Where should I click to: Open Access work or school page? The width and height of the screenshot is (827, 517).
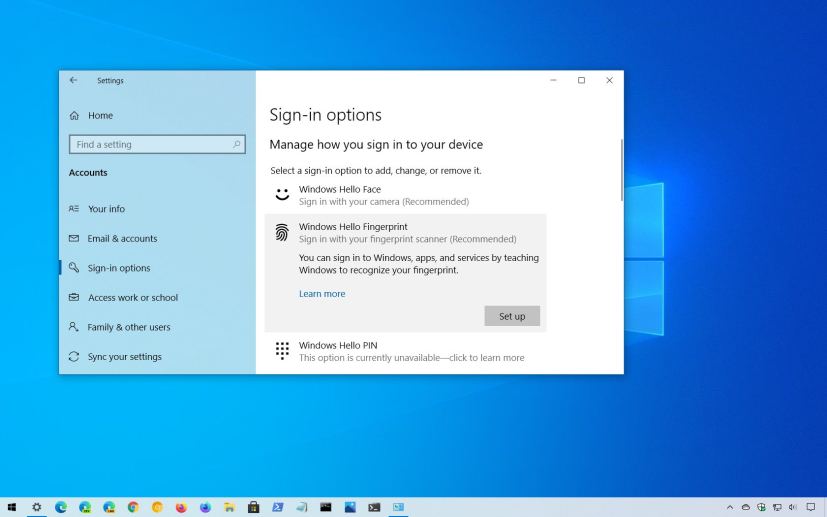[x=123, y=298]
